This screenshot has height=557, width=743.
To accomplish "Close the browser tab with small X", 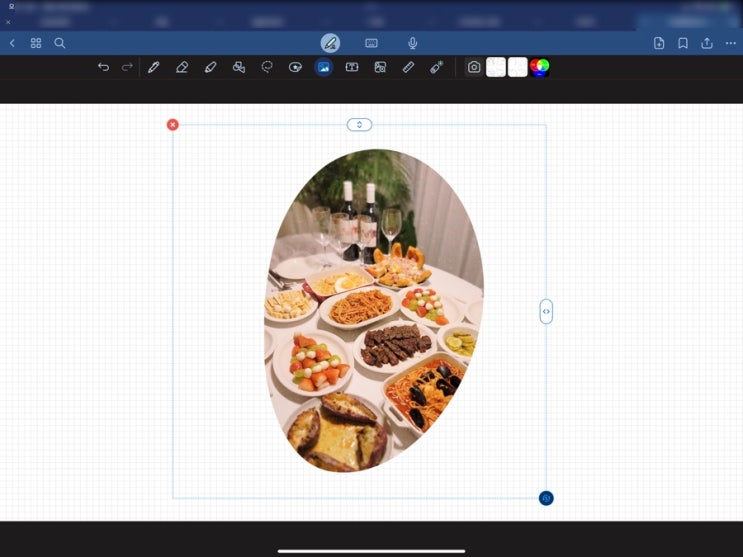I will coord(8,22).
